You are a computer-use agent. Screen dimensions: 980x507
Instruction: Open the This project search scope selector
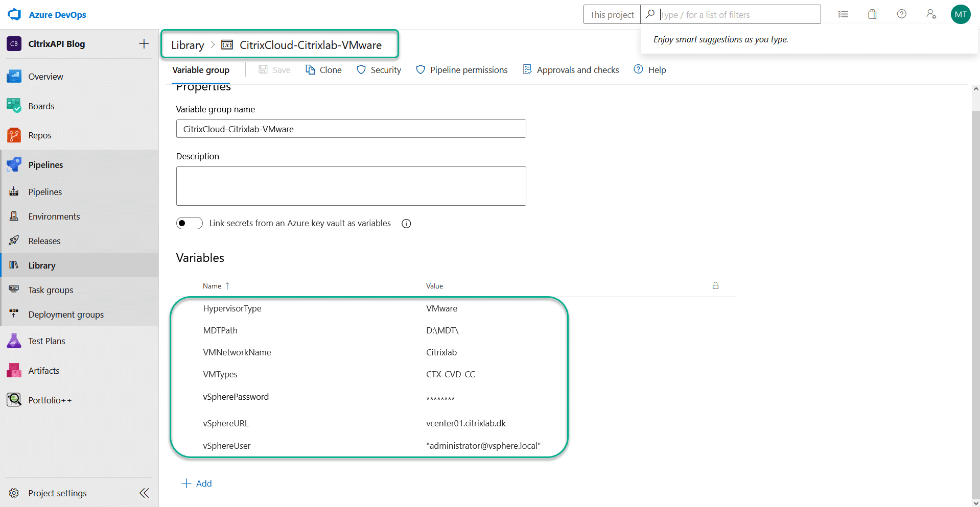pos(612,14)
